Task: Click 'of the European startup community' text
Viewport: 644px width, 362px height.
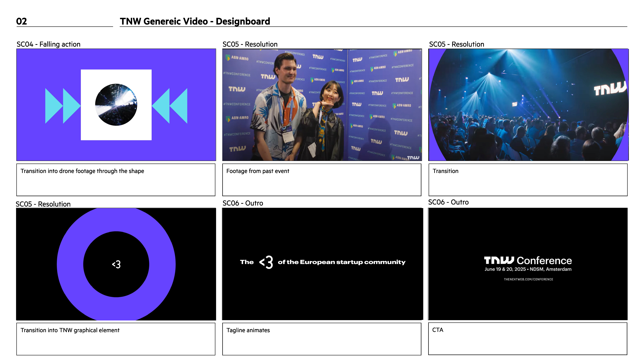Action: [342, 262]
